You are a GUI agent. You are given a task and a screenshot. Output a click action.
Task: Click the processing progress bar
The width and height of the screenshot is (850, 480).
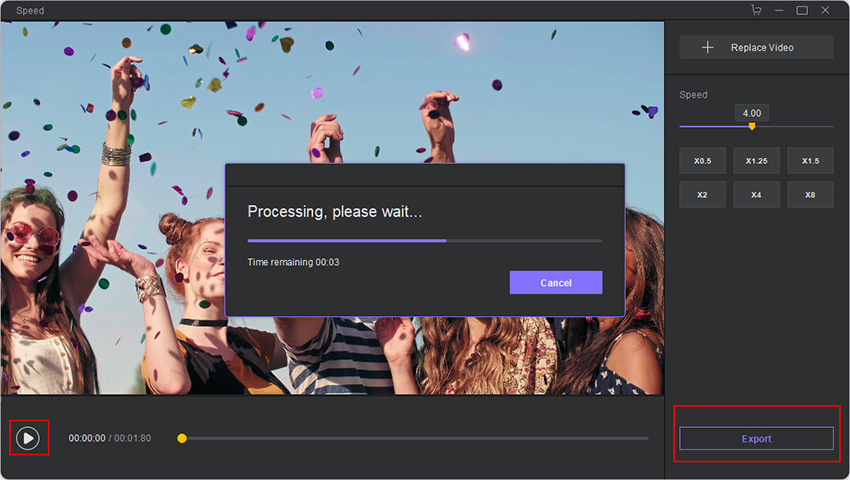[425, 240]
